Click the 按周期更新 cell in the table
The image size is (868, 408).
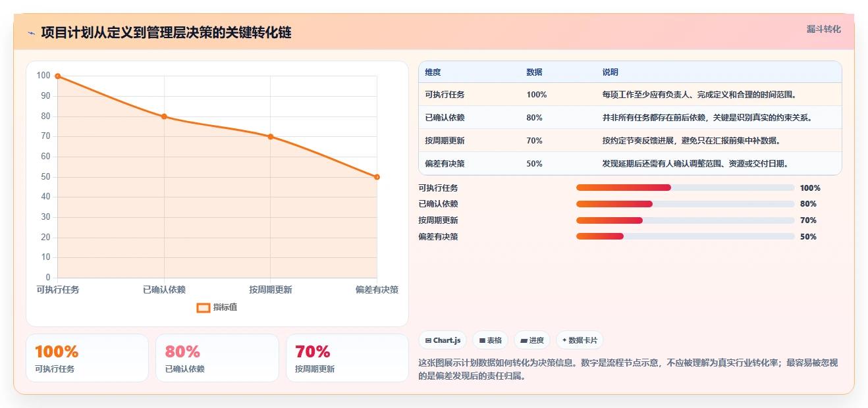(445, 141)
